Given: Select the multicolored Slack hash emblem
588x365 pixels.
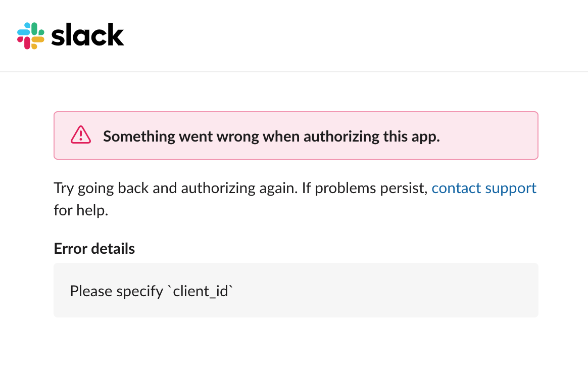Looking at the screenshot, I should pos(31,35).
